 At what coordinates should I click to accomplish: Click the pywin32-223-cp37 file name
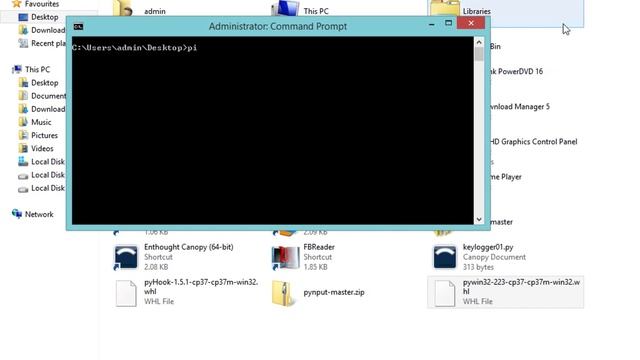pos(521,287)
